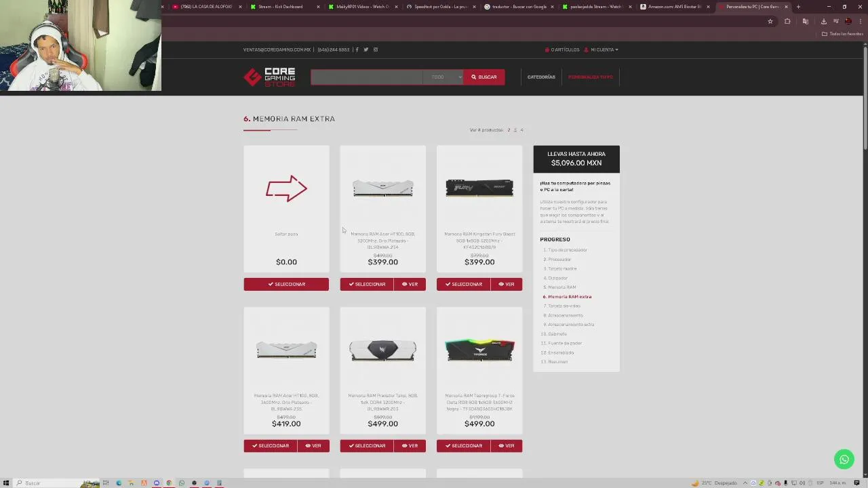Select Kingston Fury Beast 8GB RAM
This screenshot has height=488, width=868.
pos(463,284)
